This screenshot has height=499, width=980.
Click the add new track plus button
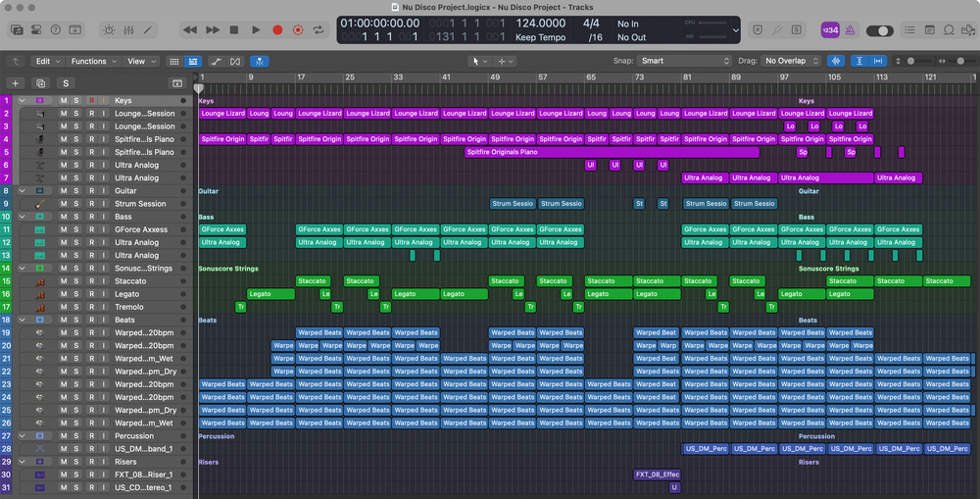point(14,83)
